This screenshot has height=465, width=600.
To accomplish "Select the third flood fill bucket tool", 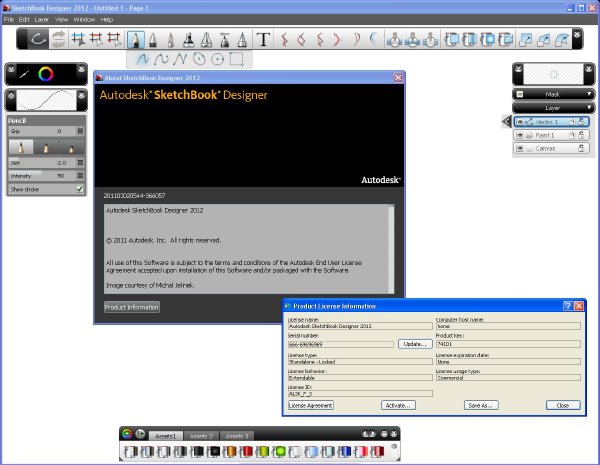I will pos(430,39).
